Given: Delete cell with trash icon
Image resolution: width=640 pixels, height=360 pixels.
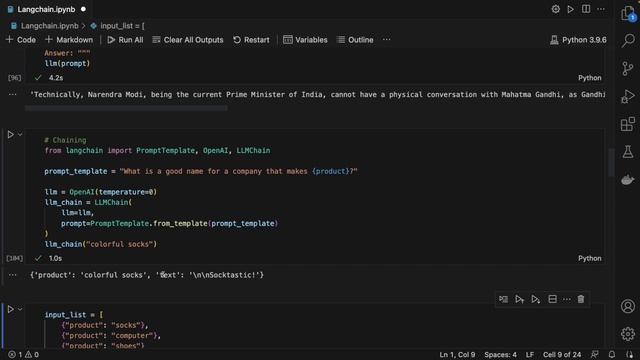Looking at the screenshot, I should tap(581, 299).
